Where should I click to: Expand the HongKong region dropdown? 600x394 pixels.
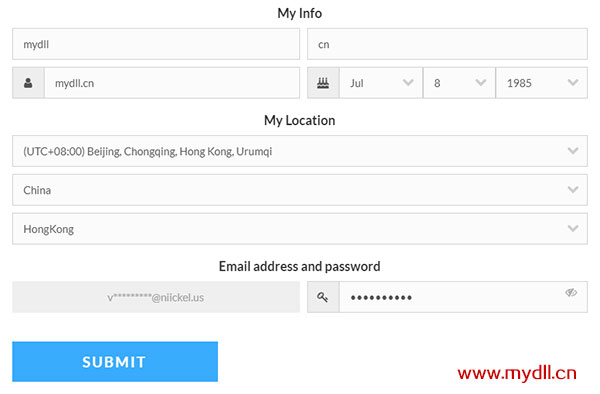pyautogui.click(x=300, y=229)
